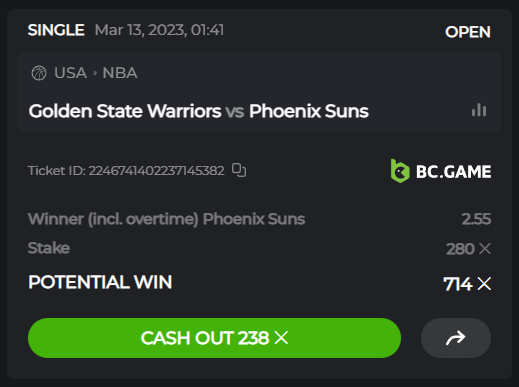The image size is (519, 387).
Task: Click the SINGLE bet type label
Action: coord(56,30)
